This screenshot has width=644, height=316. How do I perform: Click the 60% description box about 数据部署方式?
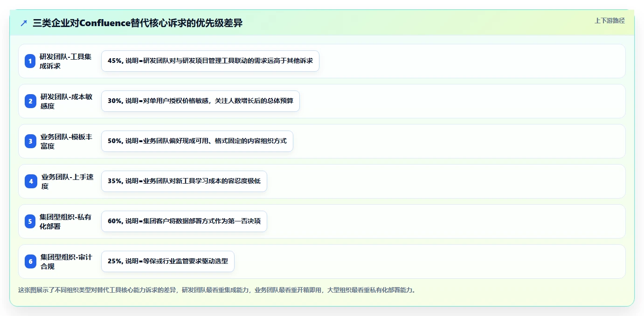pyautogui.click(x=184, y=221)
